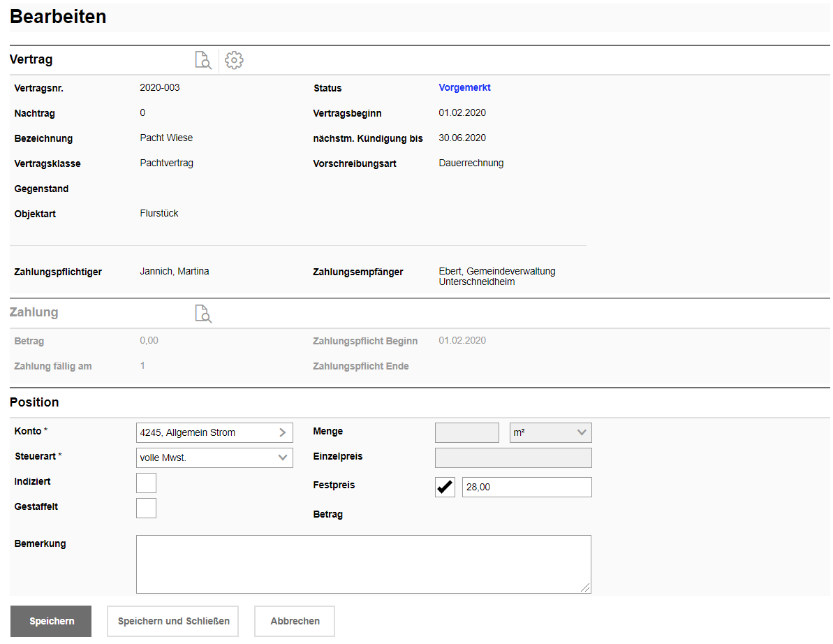Grab the Bemerkung textarea resize handle
The image size is (833, 644).
pos(586,588)
